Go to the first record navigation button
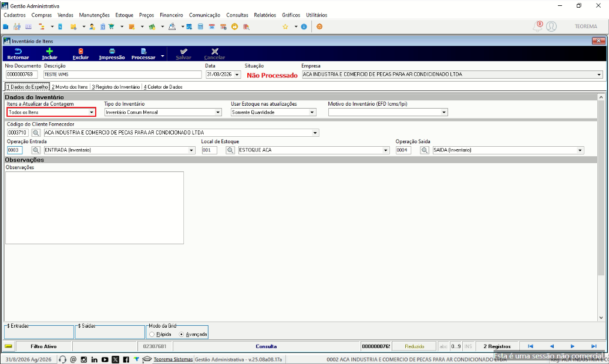The width and height of the screenshot is (609, 364). [x=530, y=346]
